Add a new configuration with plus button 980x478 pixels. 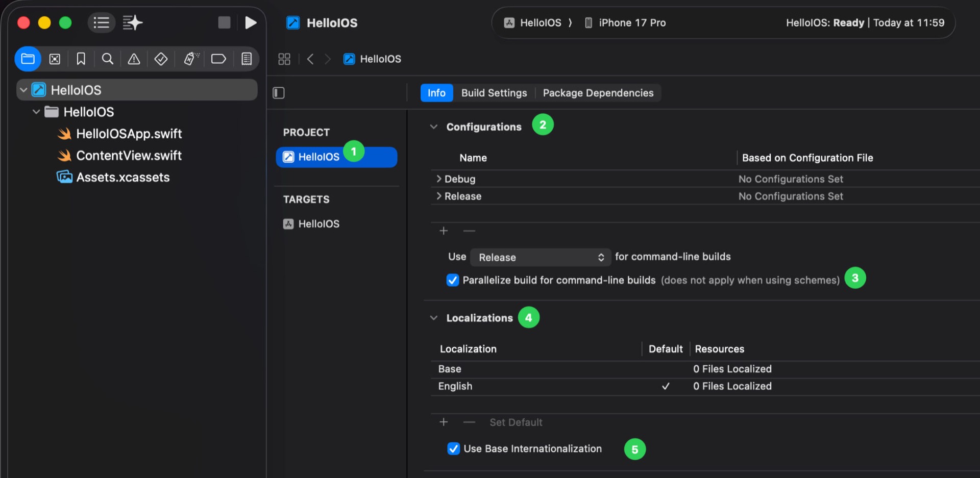pyautogui.click(x=444, y=231)
